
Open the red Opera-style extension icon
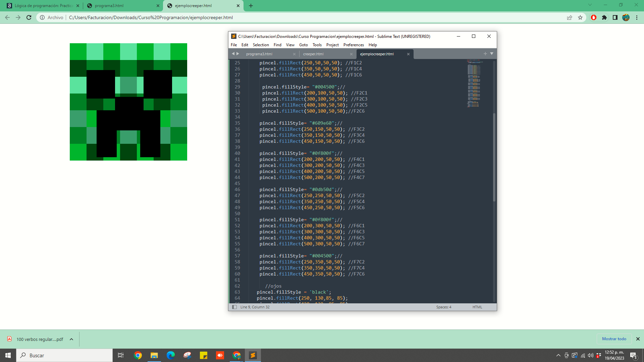pyautogui.click(x=594, y=17)
